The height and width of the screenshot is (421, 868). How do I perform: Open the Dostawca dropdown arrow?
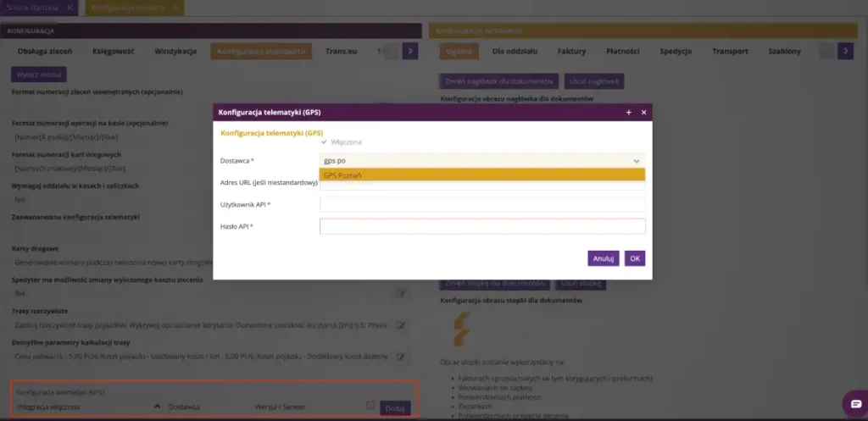click(636, 160)
